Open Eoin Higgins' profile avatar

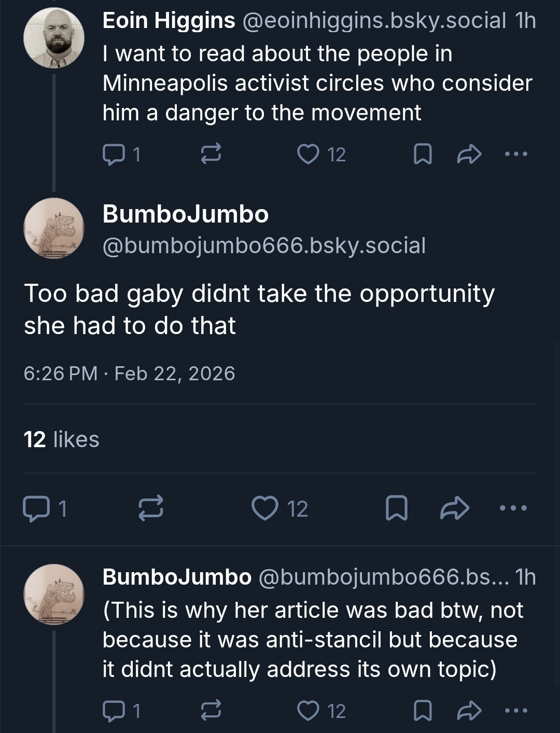pos(54,38)
